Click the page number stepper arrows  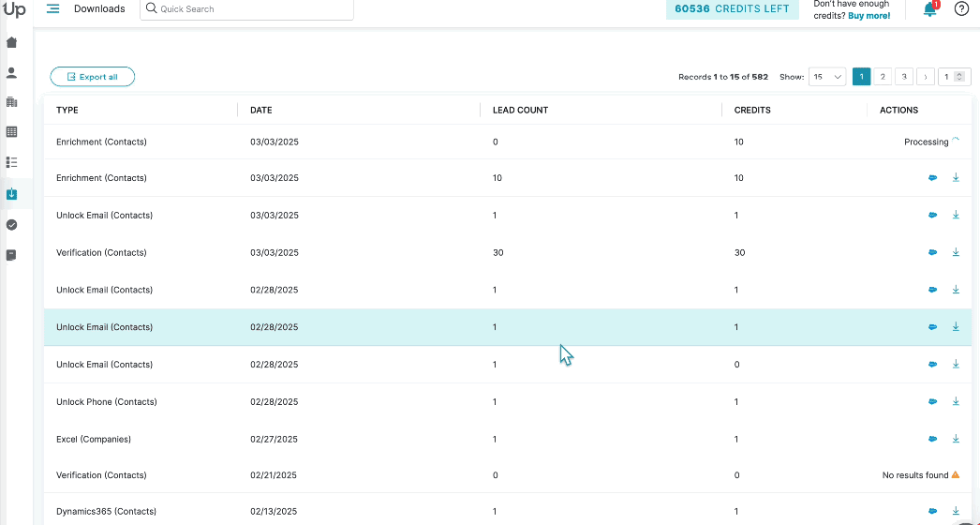[x=961, y=77]
